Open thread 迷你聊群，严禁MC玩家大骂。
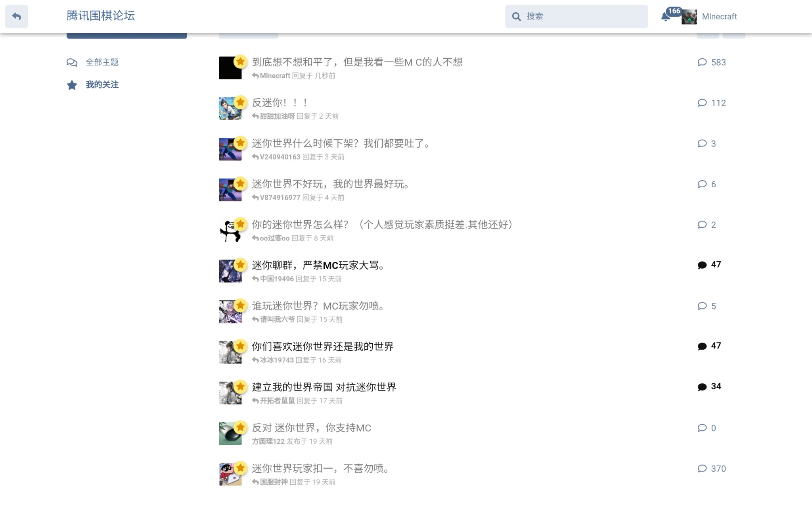The height and width of the screenshot is (508, 812). [x=319, y=265]
